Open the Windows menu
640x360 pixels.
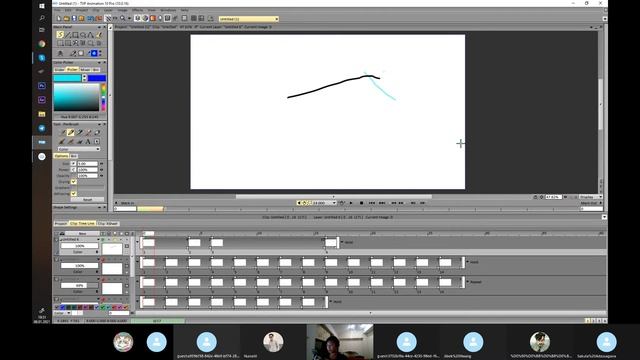[168, 10]
